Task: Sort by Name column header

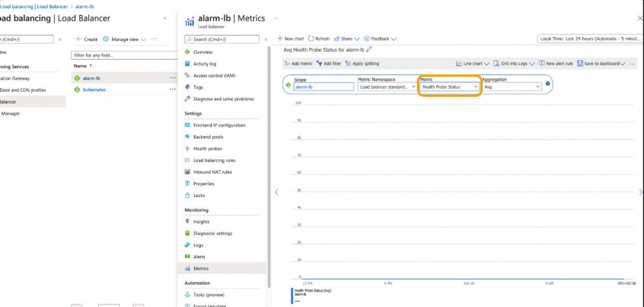Action: pos(84,66)
